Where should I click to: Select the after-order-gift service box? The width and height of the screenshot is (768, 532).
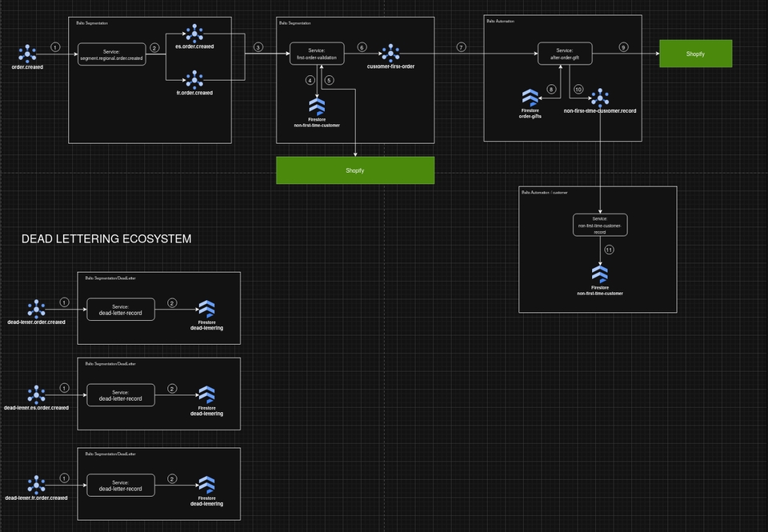(565, 54)
